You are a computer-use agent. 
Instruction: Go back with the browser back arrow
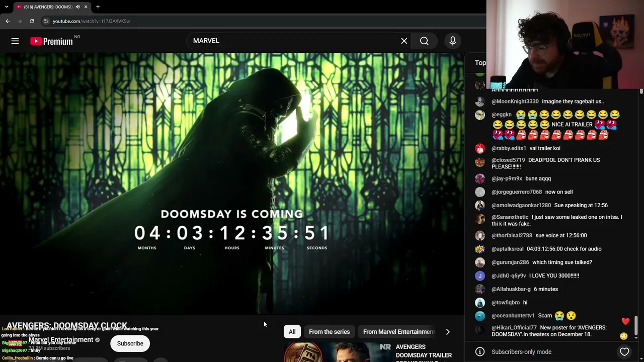click(x=8, y=21)
